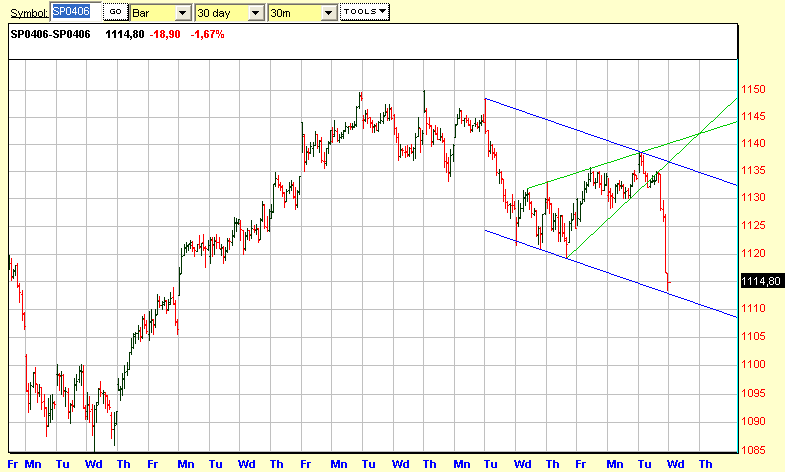Click the -18,90 change value

(x=165, y=35)
